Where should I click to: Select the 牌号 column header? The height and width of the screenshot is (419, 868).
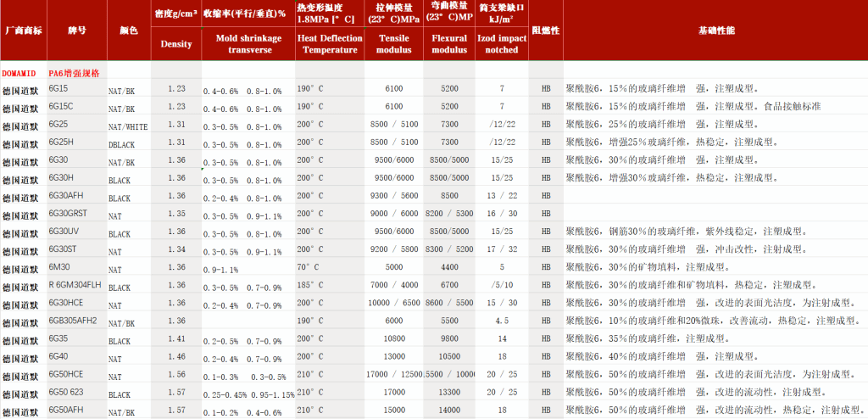pyautogui.click(x=77, y=31)
